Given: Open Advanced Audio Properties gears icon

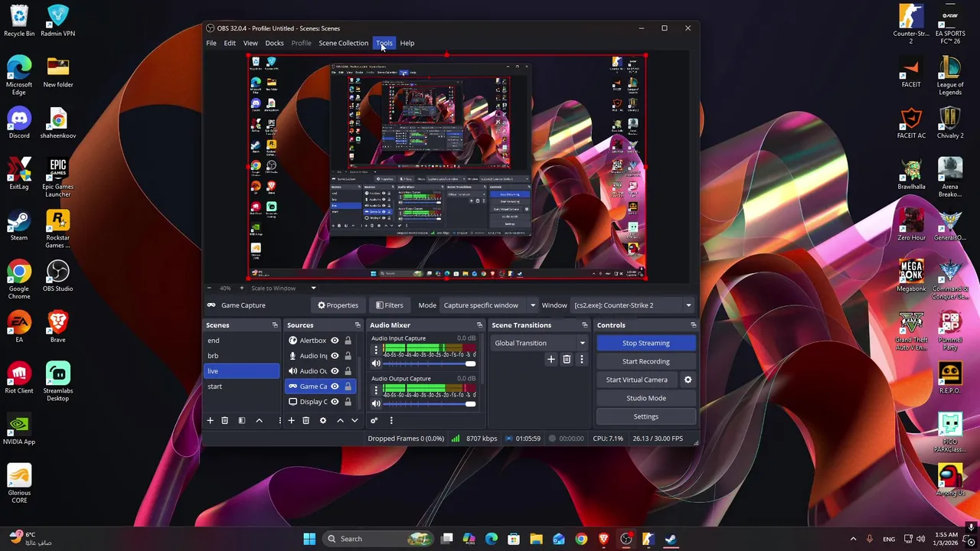Looking at the screenshot, I should tap(374, 420).
